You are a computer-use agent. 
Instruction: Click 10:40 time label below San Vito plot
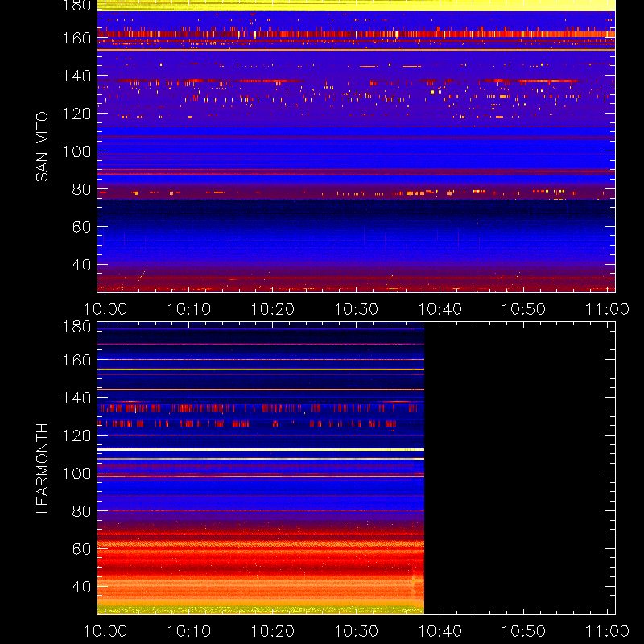pyautogui.click(x=440, y=309)
